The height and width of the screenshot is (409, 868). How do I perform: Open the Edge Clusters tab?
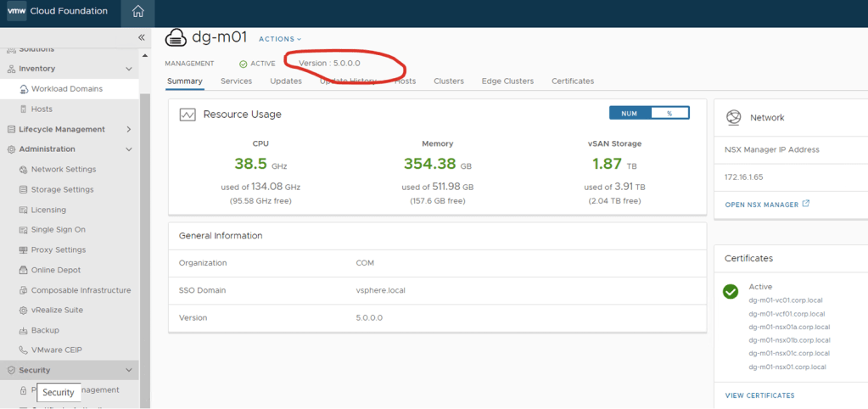pyautogui.click(x=507, y=81)
